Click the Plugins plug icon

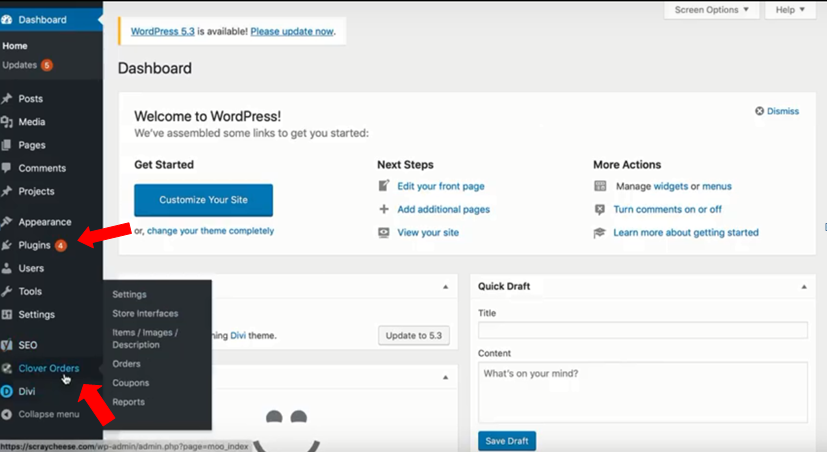pos(6,245)
